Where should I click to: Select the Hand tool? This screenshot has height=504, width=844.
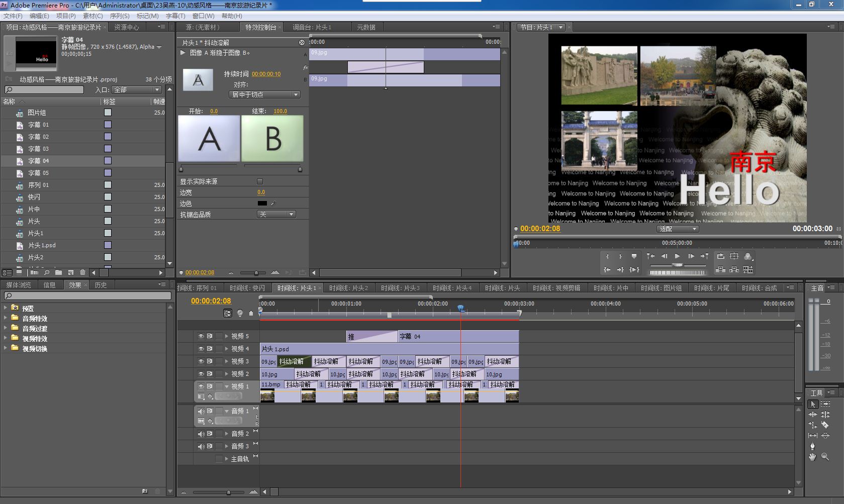tap(812, 457)
